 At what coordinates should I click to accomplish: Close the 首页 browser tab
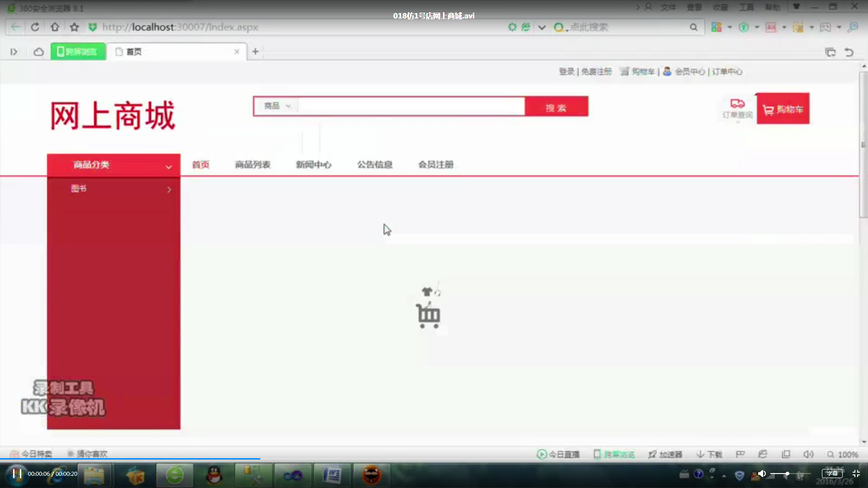(x=236, y=52)
